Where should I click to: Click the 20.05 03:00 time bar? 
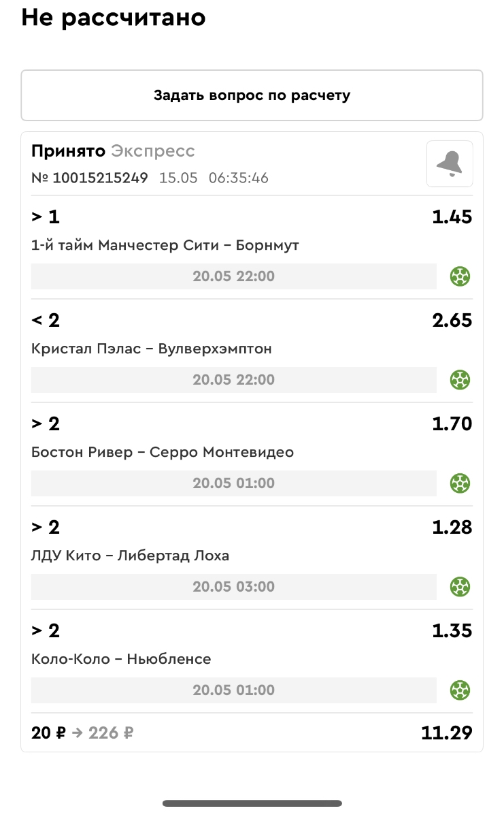click(x=234, y=587)
